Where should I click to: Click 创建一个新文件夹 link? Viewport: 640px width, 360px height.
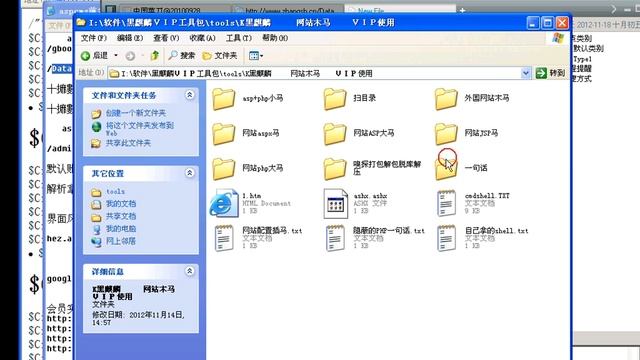pyautogui.click(x=136, y=113)
